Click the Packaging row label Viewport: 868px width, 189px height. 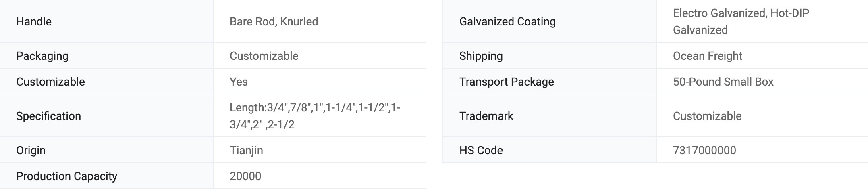[42, 56]
